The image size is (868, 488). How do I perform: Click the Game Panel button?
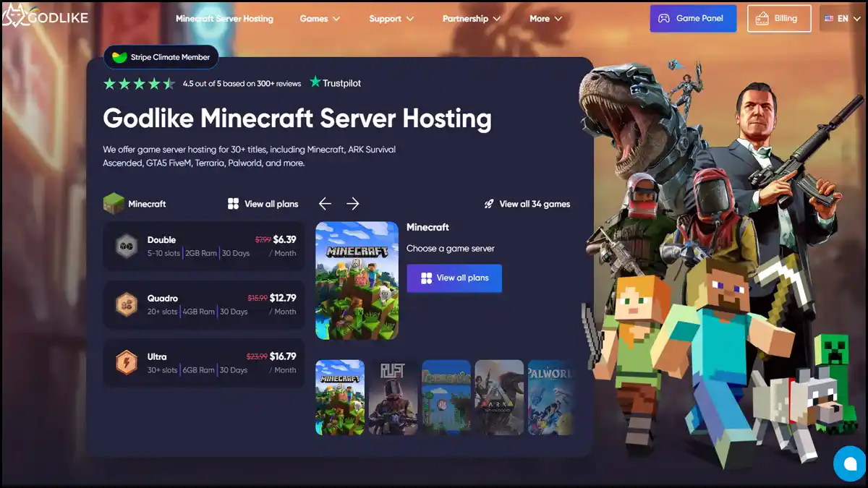tap(693, 19)
